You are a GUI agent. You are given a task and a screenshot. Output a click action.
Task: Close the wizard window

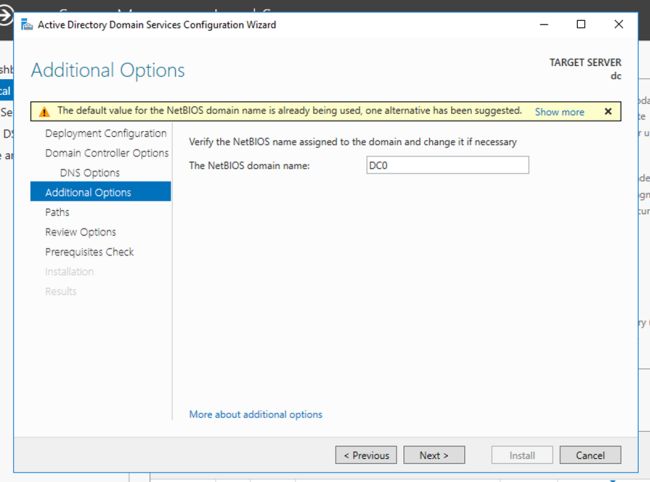coord(618,24)
